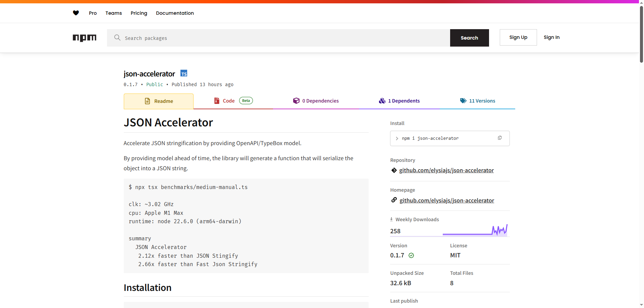Image resolution: width=644 pixels, height=308 pixels.
Task: Click the page vertical scrollbar
Action: [x=641, y=34]
